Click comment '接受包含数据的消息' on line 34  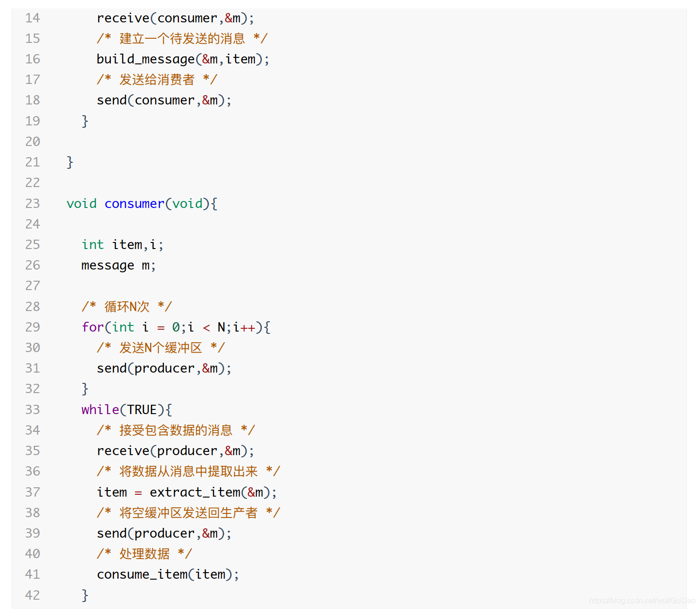176,430
